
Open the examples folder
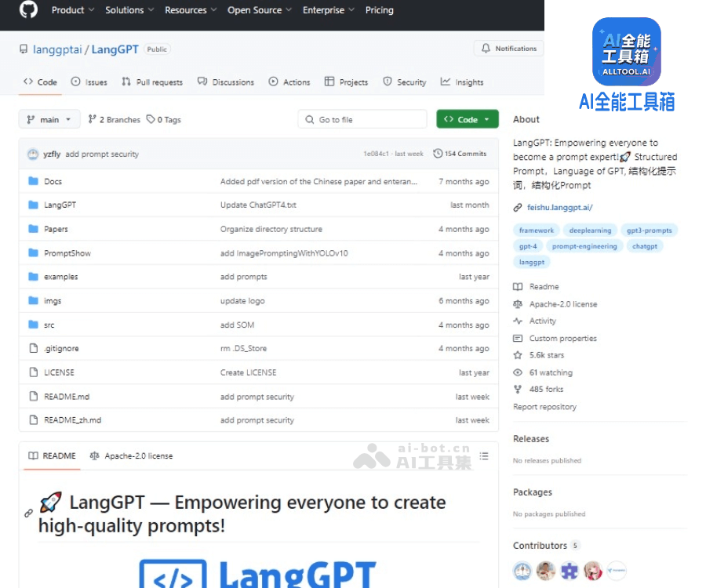point(60,277)
